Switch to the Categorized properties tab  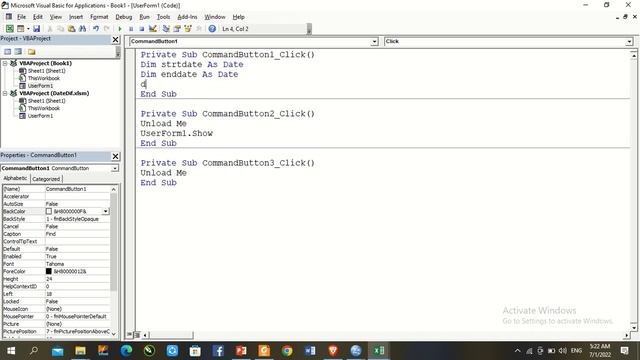(46, 179)
